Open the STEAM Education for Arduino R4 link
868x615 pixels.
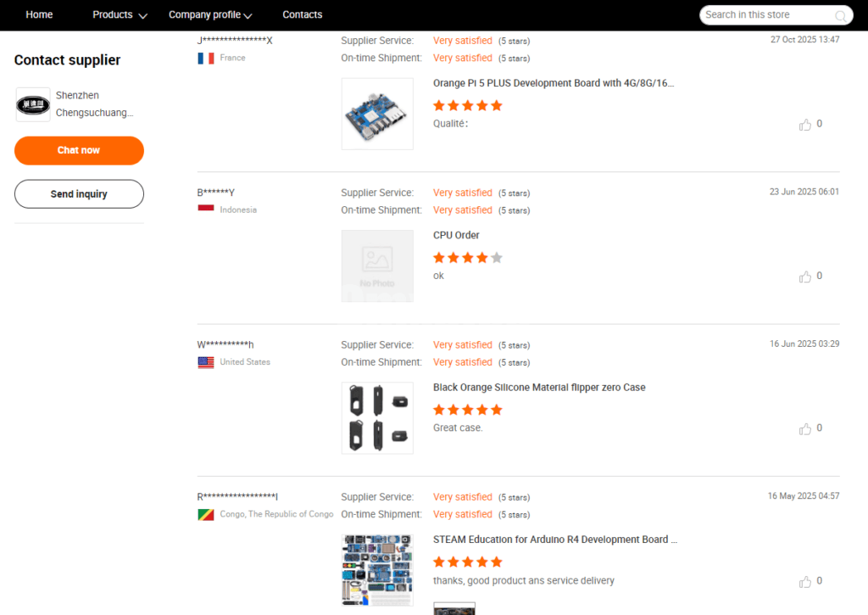(555, 540)
